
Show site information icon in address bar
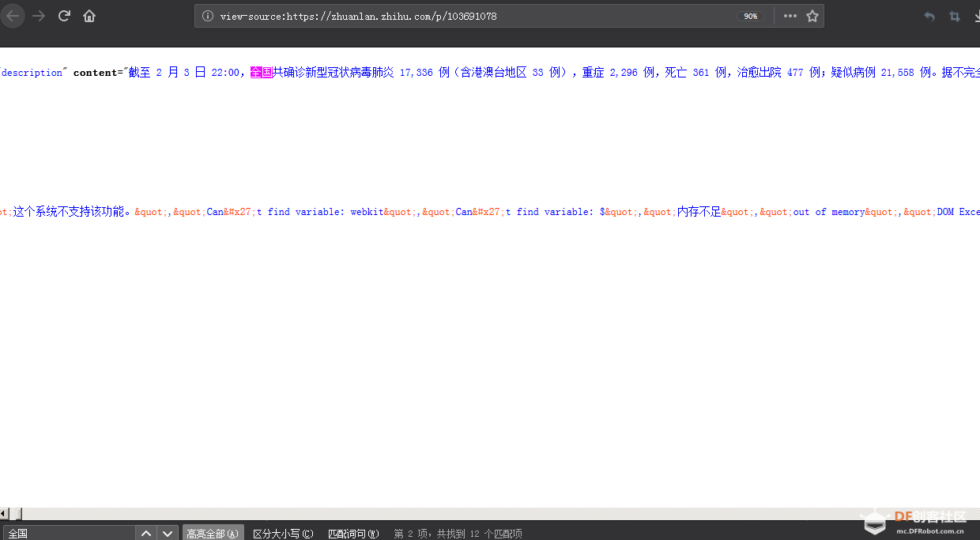click(x=208, y=16)
